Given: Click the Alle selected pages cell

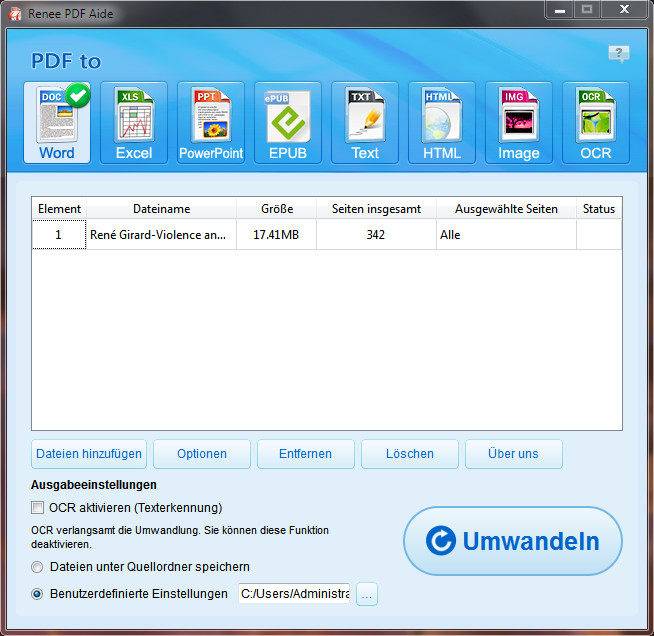Looking at the screenshot, I should tap(506, 235).
